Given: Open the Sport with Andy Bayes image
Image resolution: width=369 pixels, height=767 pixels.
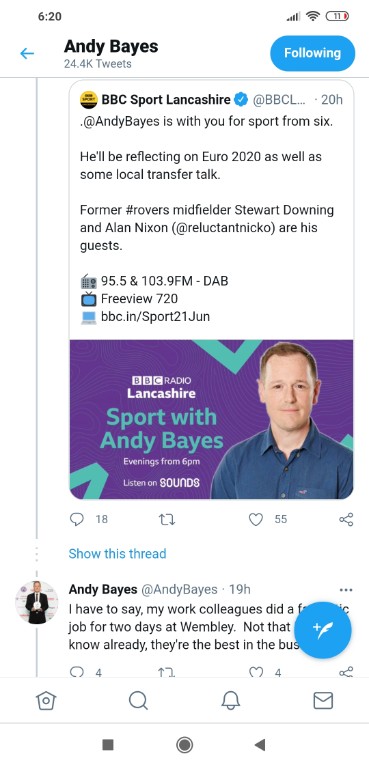Looking at the screenshot, I should pos(211,419).
